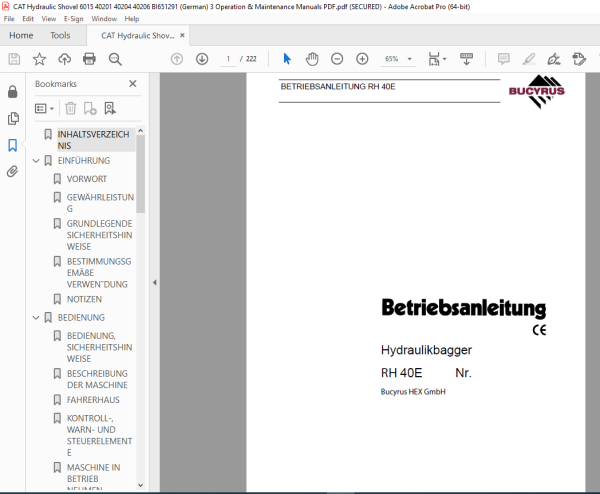Switch to the Tools tab

(x=60, y=35)
